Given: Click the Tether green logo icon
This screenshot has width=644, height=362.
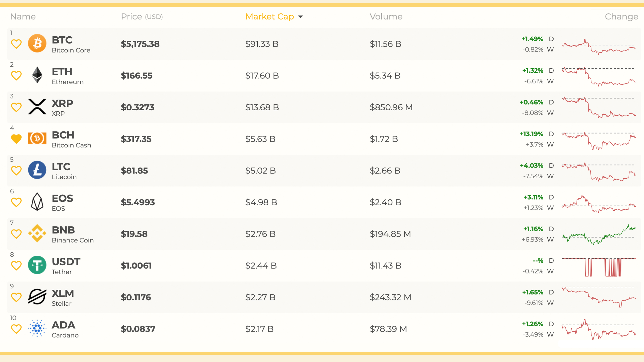Looking at the screenshot, I should click(37, 265).
